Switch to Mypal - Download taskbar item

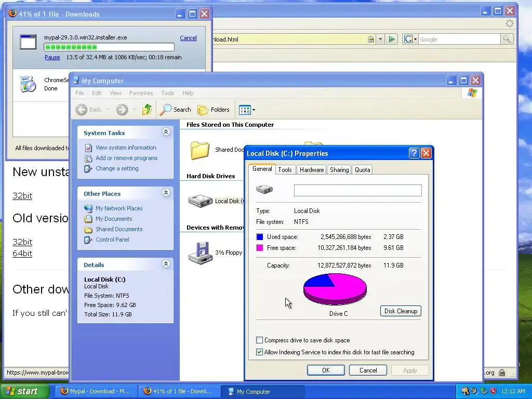click(x=96, y=392)
